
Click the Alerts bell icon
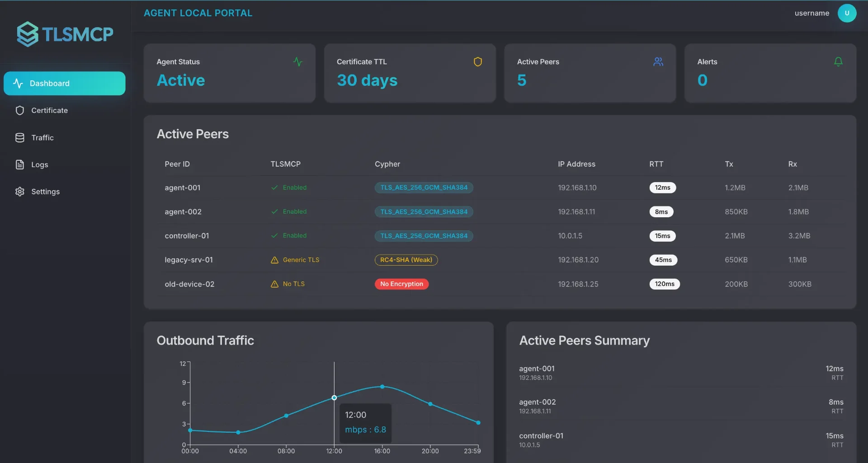click(x=838, y=61)
